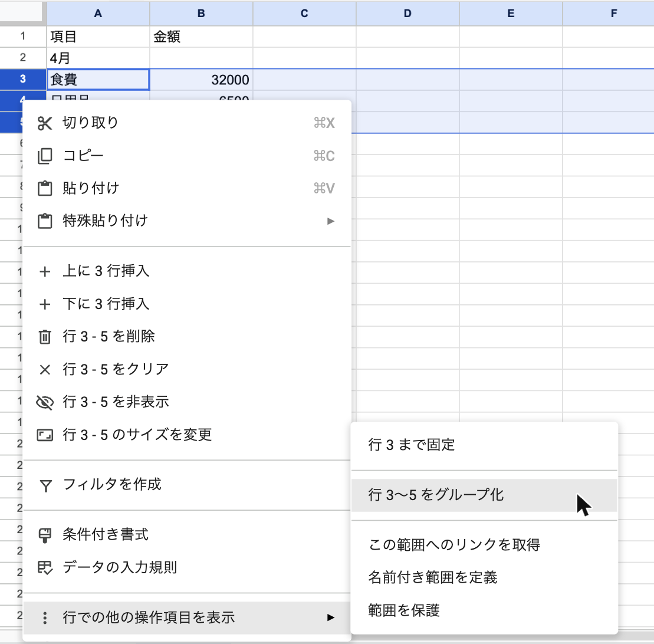
Task: Click the clipboard icon next to 貼り付け
Action: click(45, 188)
